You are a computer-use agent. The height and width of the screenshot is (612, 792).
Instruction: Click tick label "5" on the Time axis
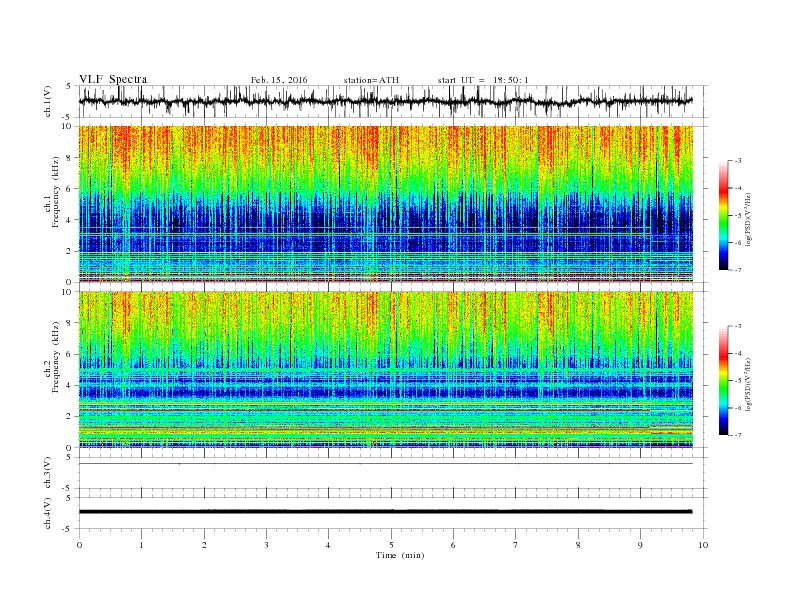coord(391,545)
